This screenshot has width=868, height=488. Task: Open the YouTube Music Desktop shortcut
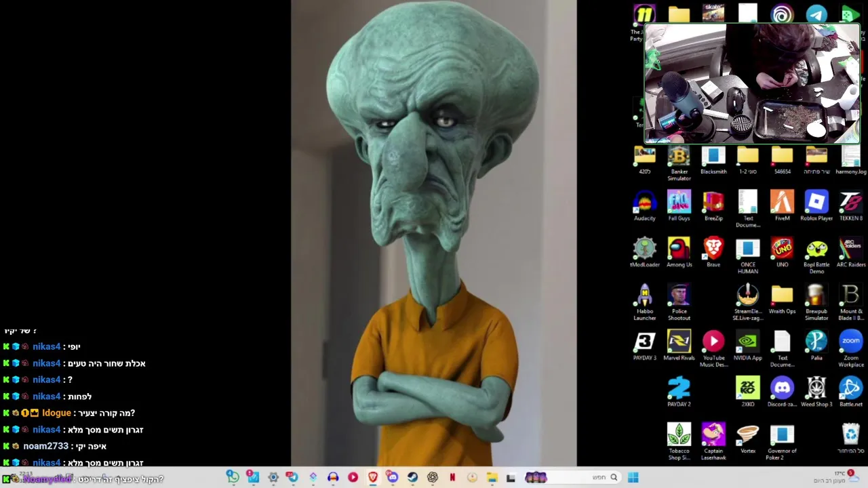[x=713, y=350]
